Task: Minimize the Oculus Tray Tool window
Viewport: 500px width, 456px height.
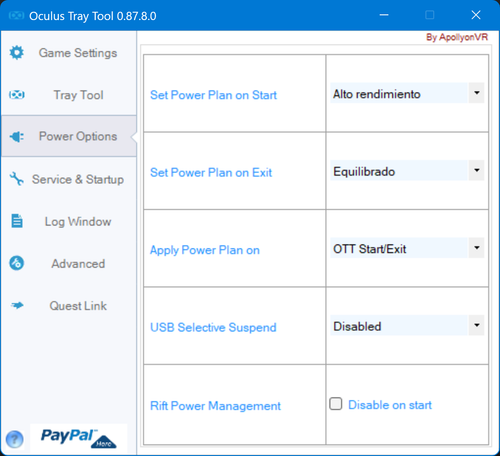Action: tap(384, 15)
